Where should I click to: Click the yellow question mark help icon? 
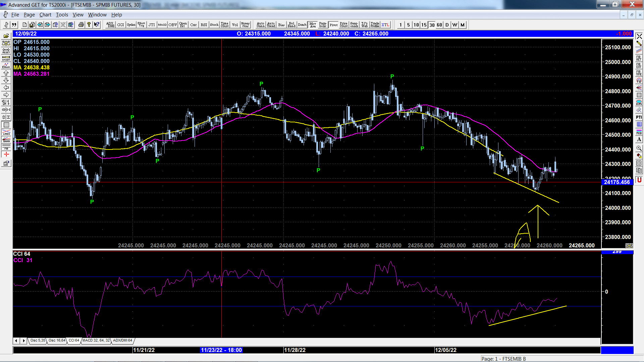(89, 25)
